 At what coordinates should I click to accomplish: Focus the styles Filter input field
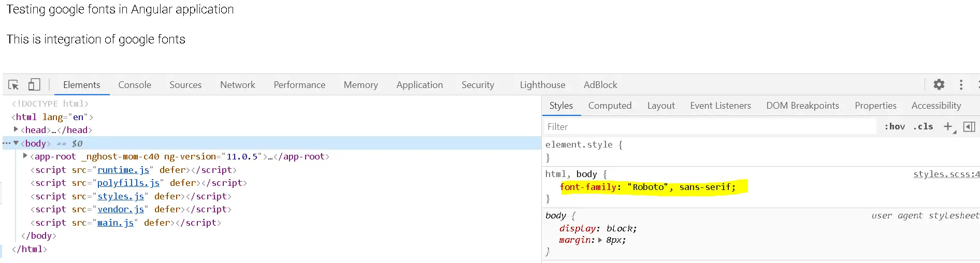[710, 127]
